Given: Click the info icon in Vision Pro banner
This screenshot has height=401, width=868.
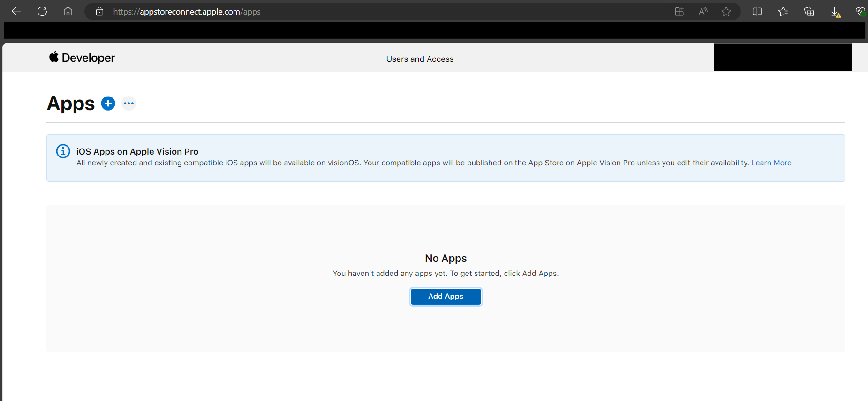Looking at the screenshot, I should (x=63, y=151).
